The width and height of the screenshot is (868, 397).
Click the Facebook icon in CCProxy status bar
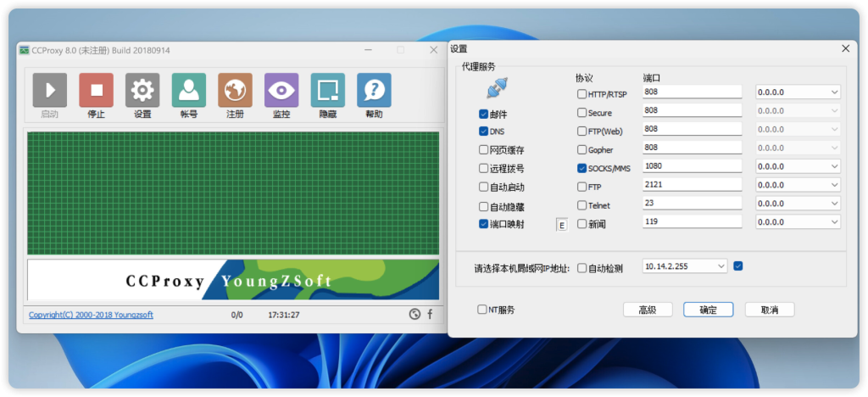coord(430,315)
